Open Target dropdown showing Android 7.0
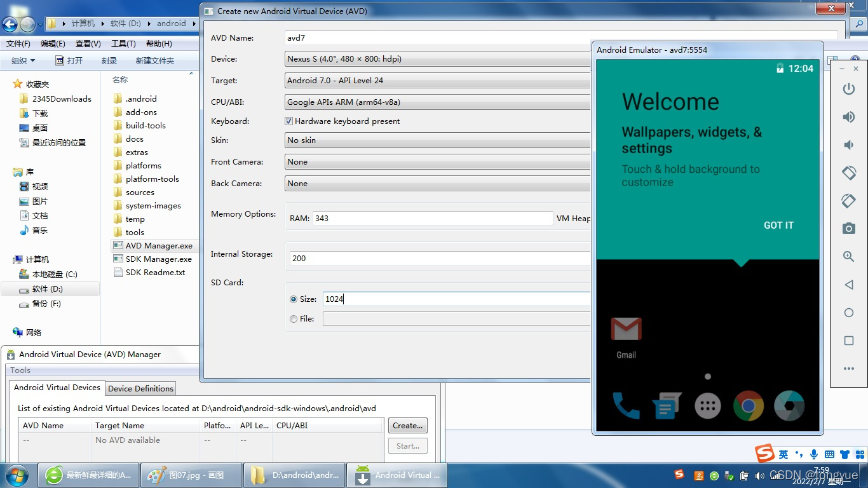 click(438, 81)
